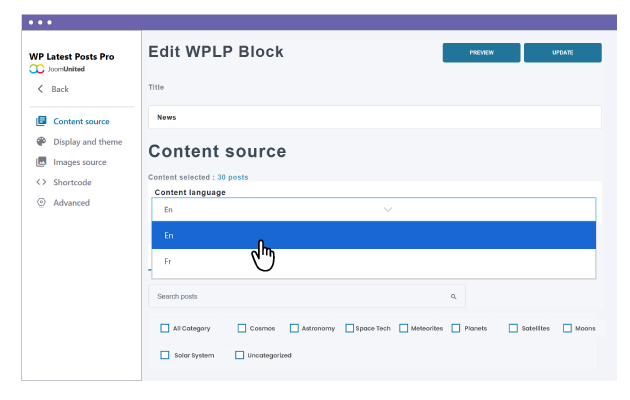Click the Content source book icon
Screen dimensions: 630x400
(x=41, y=121)
